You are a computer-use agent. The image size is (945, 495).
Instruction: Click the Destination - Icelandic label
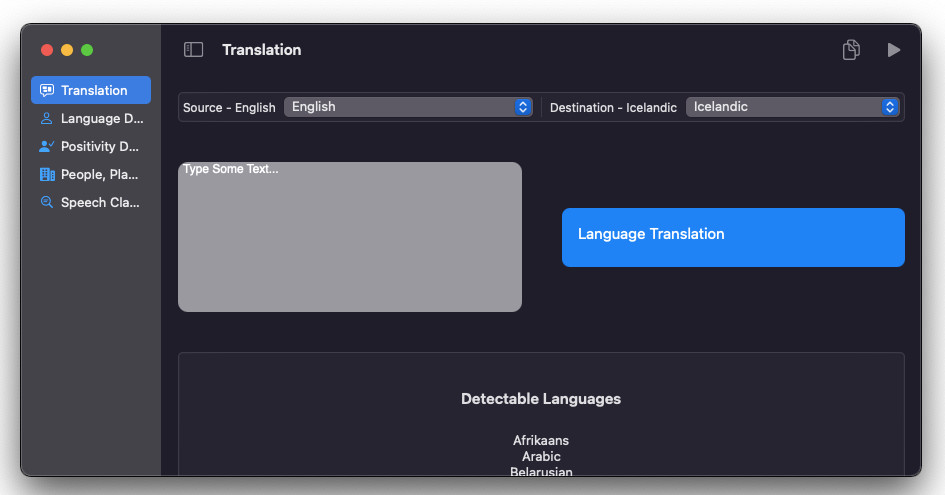point(613,107)
